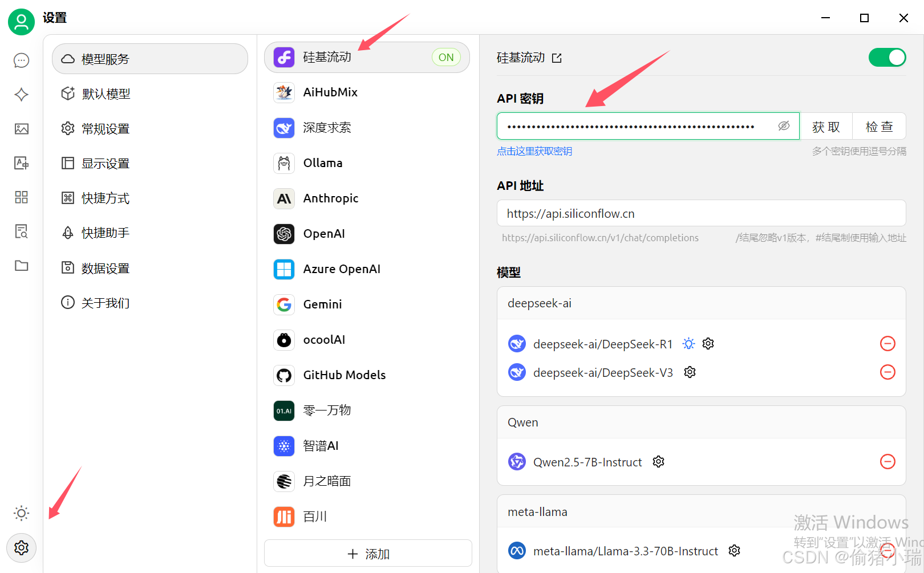
Task: Select the 月之暗面 provider
Action: coord(367,481)
